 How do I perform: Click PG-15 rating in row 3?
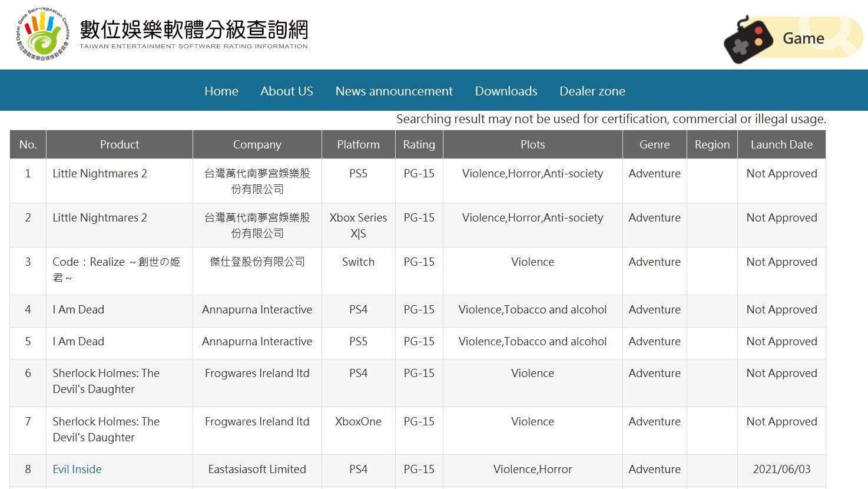coord(419,262)
